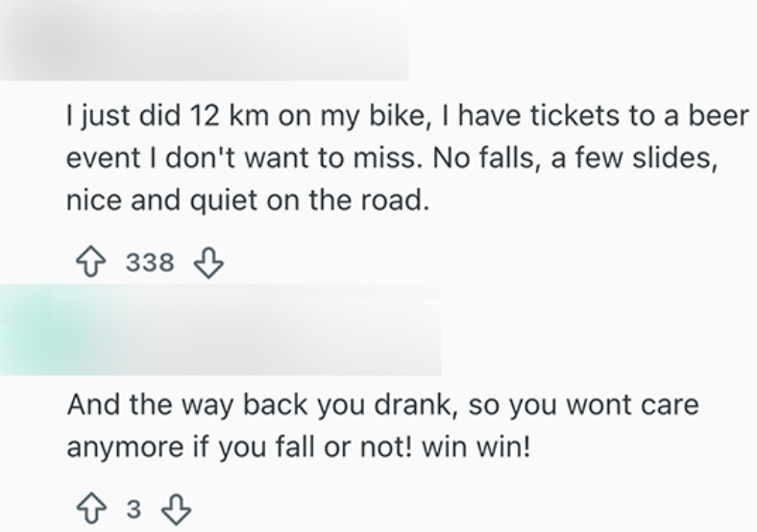The image size is (757, 532).
Task: Open the blurred author of the reply
Action: (x=259, y=331)
